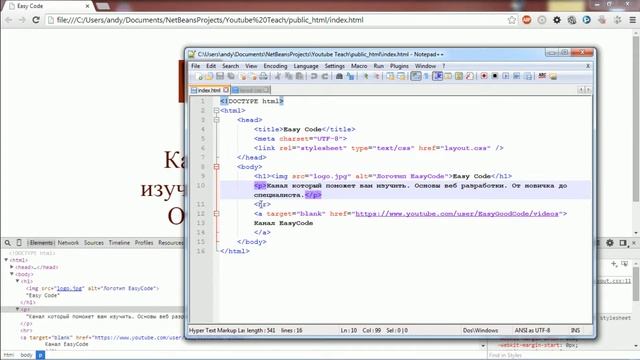
Task: Open the Language menu in Notepad++
Action: point(306,66)
